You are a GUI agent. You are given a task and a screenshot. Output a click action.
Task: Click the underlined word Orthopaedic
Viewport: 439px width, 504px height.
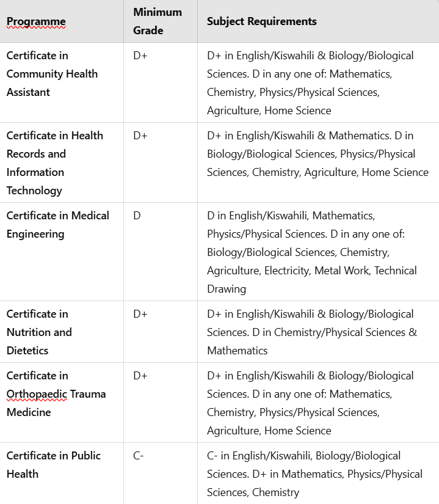point(37,394)
